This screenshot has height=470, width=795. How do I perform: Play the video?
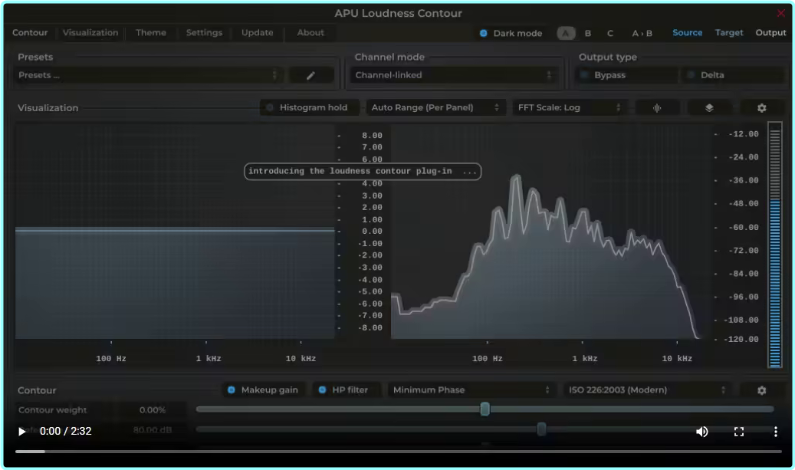pyautogui.click(x=21, y=431)
